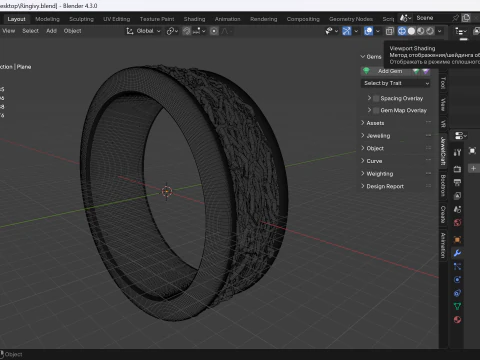This screenshot has height=360, width=480.
Task: Expand Spacing Overlay sub-panel arrow
Action: (x=369, y=98)
